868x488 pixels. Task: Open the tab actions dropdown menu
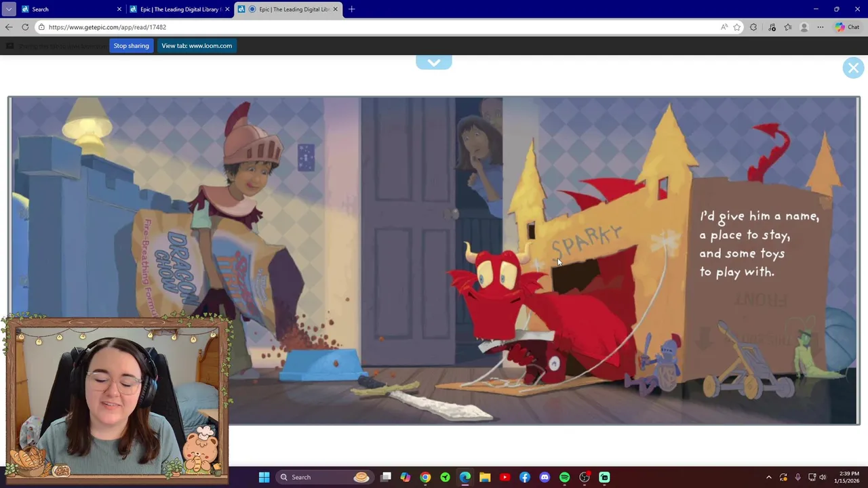[x=8, y=9]
